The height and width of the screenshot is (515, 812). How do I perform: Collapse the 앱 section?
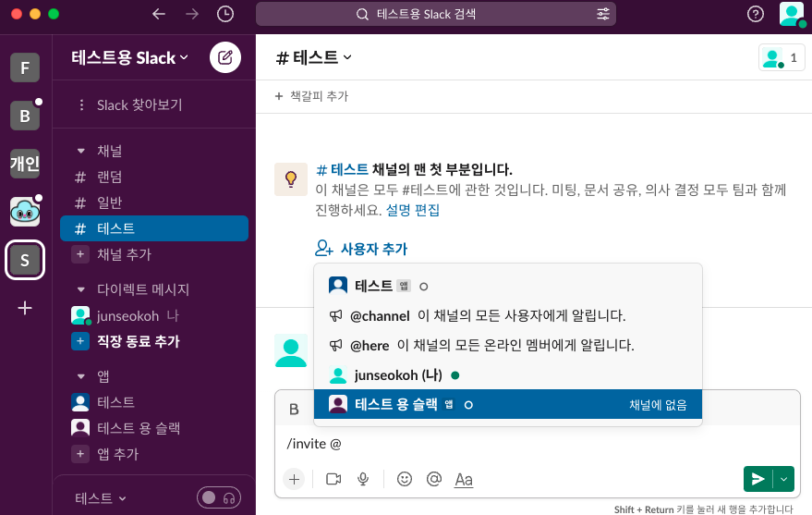point(80,376)
